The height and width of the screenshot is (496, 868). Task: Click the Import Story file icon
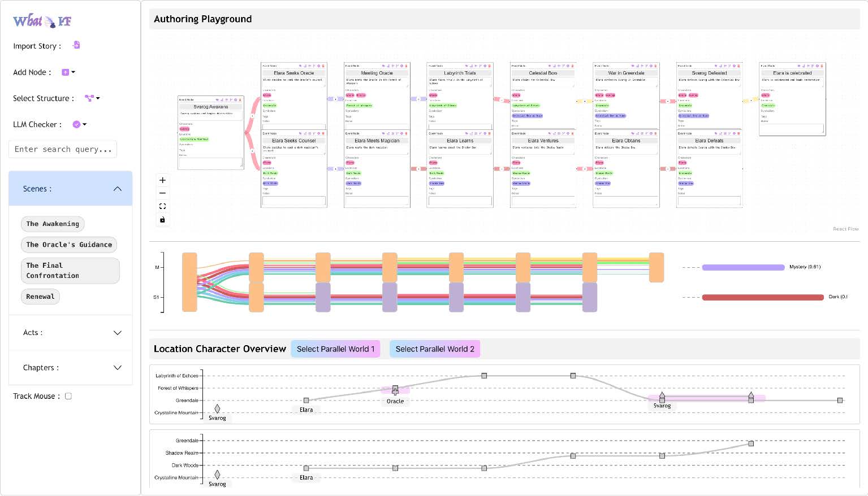(x=76, y=45)
